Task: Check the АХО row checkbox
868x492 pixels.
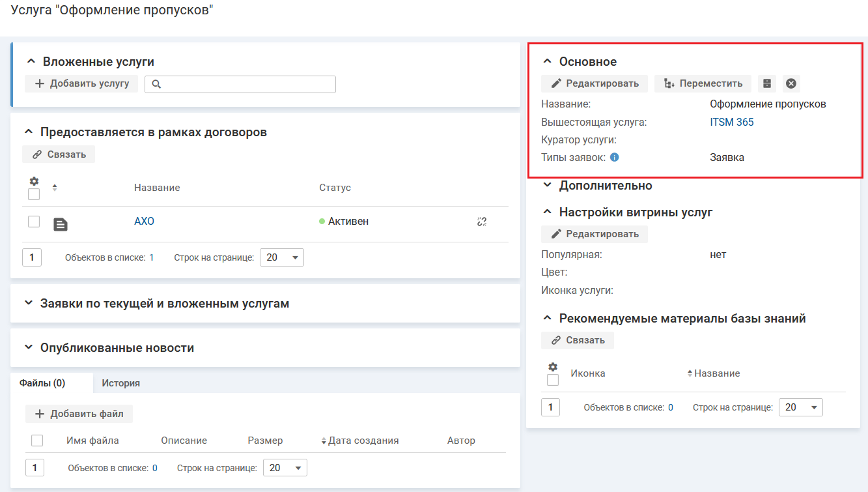Action: 34,222
